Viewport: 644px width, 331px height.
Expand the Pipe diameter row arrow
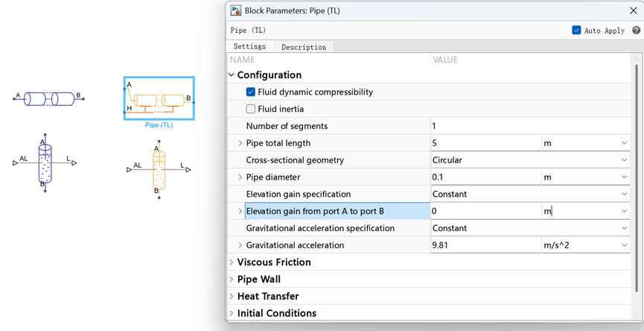pyautogui.click(x=240, y=177)
